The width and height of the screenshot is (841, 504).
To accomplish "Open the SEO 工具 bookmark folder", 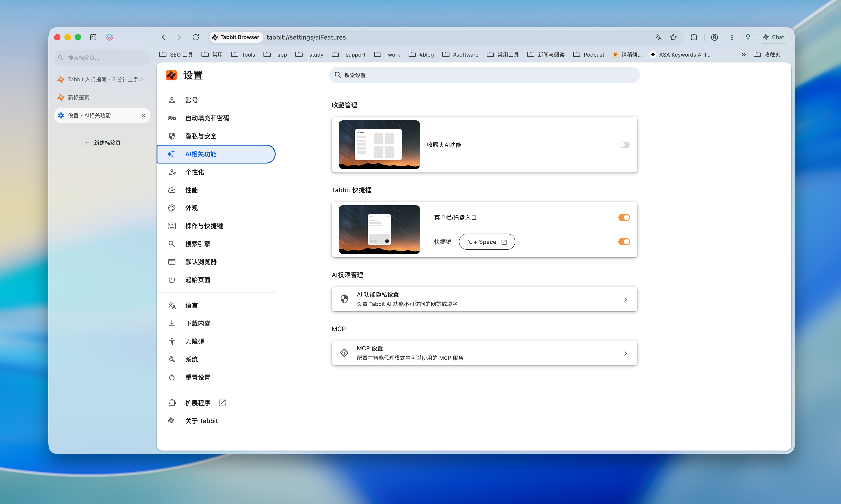I will click(176, 54).
